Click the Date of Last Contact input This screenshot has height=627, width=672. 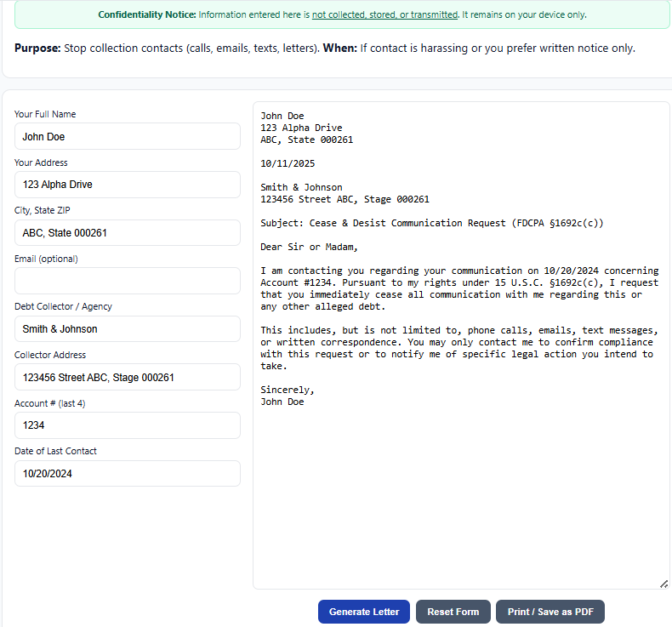click(127, 474)
